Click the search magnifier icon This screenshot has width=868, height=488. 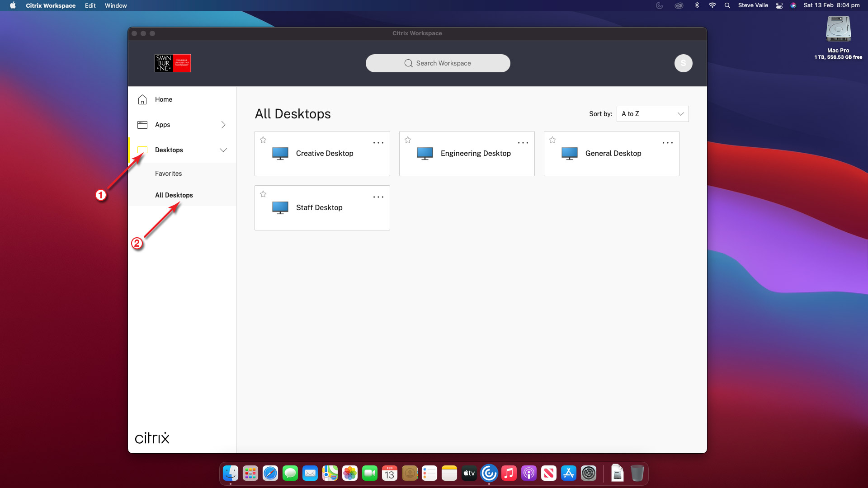(x=408, y=63)
